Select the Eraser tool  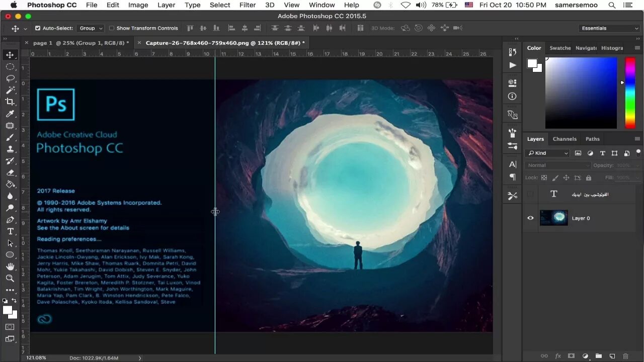[x=10, y=172]
